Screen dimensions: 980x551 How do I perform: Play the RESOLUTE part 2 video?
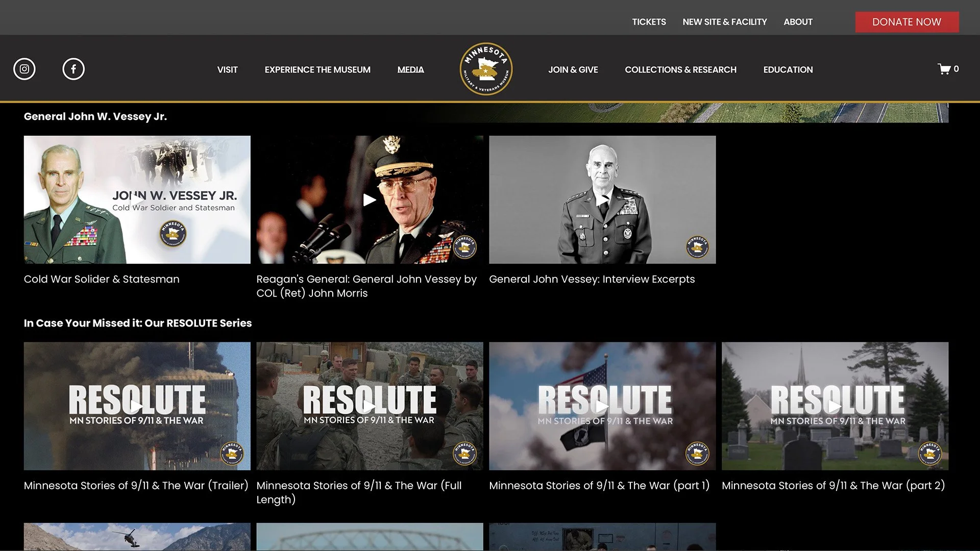835,406
